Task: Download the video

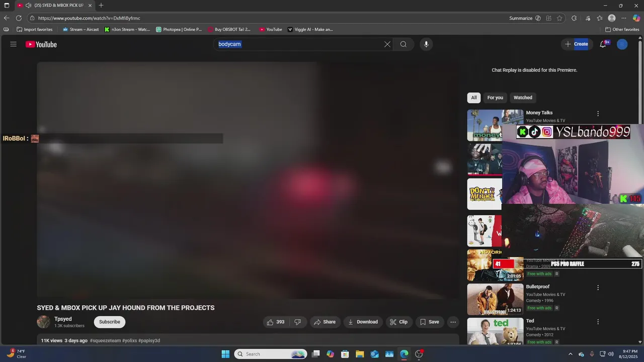Action: (363, 322)
